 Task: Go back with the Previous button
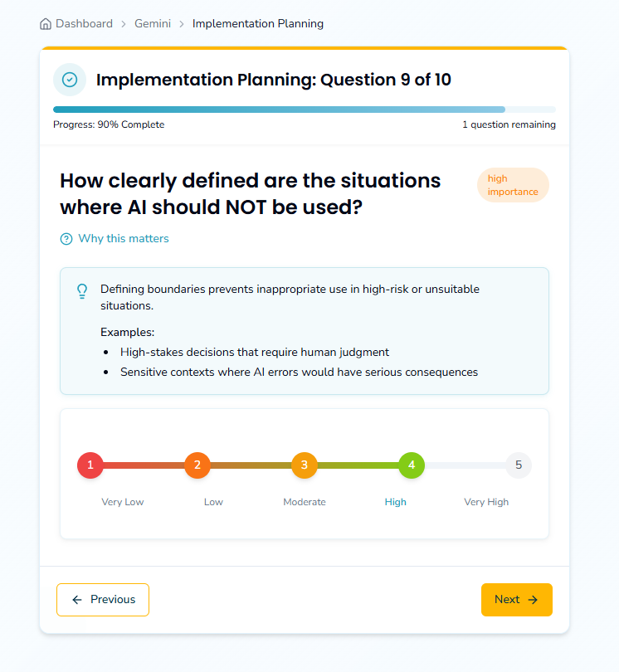point(103,600)
